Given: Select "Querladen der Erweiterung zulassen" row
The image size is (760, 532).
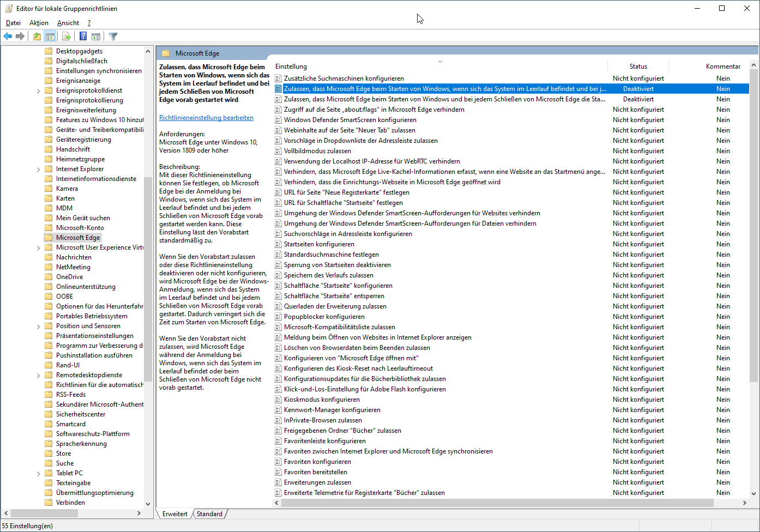Looking at the screenshot, I should [x=511, y=306].
